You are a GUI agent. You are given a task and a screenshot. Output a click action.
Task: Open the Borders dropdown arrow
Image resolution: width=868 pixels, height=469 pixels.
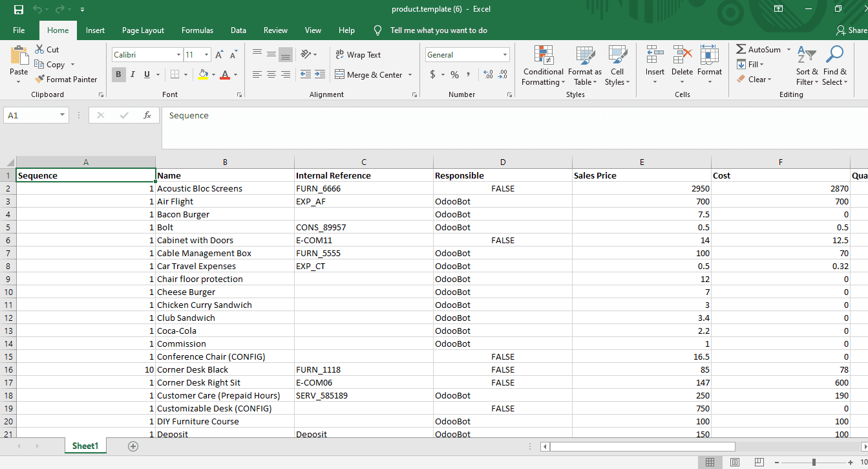pyautogui.click(x=185, y=75)
